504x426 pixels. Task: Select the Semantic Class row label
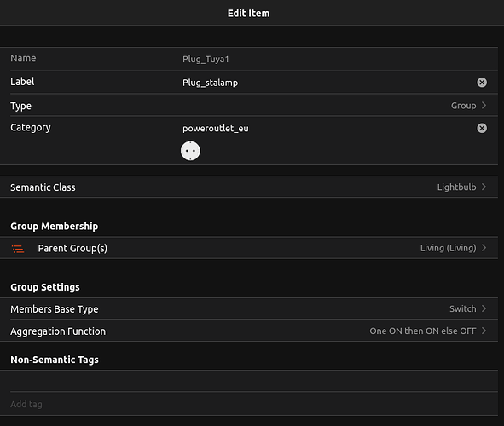coord(43,187)
